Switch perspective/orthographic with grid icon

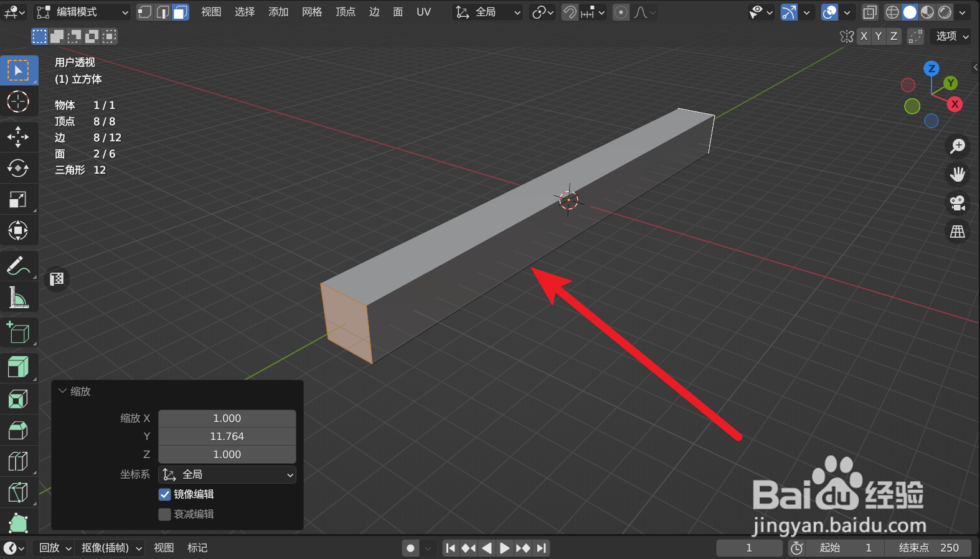(x=958, y=232)
